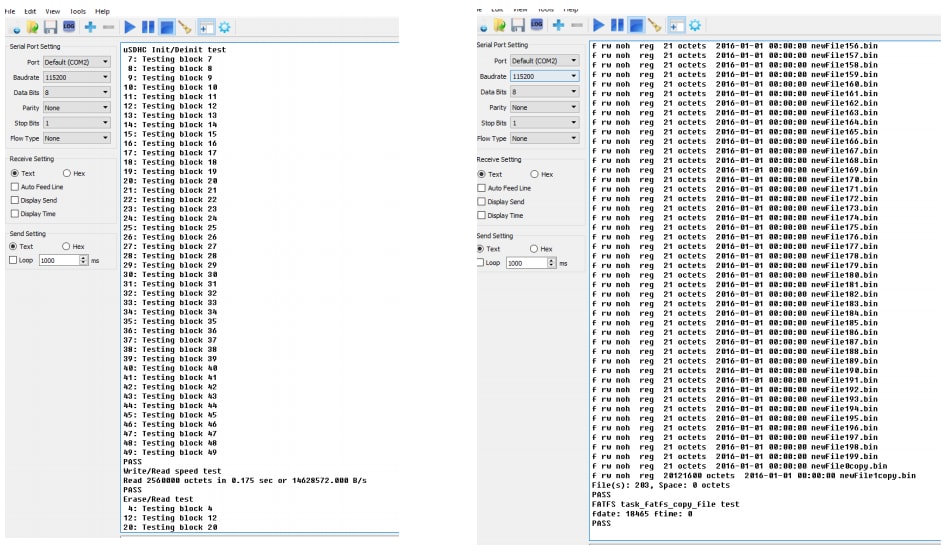
Task: Click the blue plus icon in right window
Action: tap(558, 25)
